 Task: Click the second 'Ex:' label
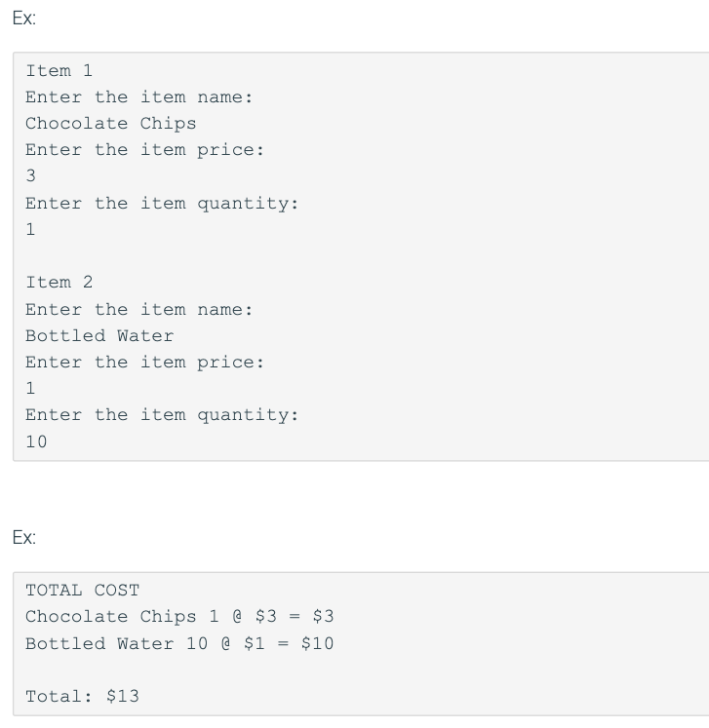[24, 537]
